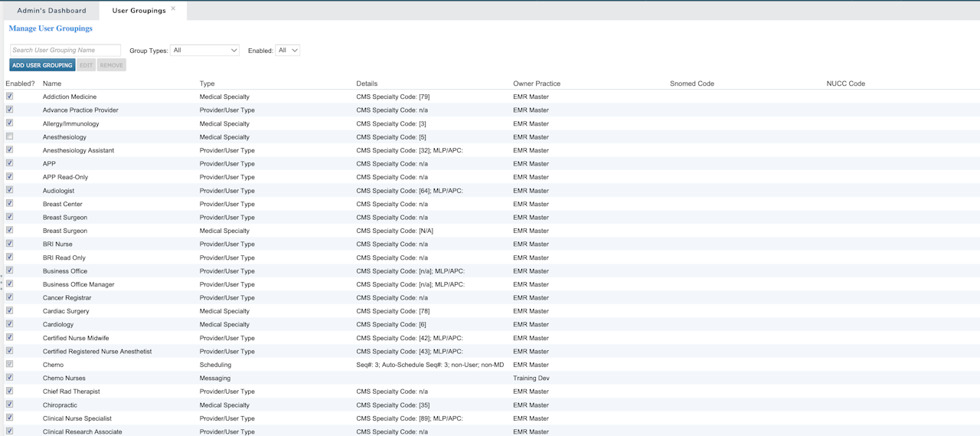Viewport: 980px width, 436px height.
Task: Sort by the Name column header
Action: click(x=52, y=84)
